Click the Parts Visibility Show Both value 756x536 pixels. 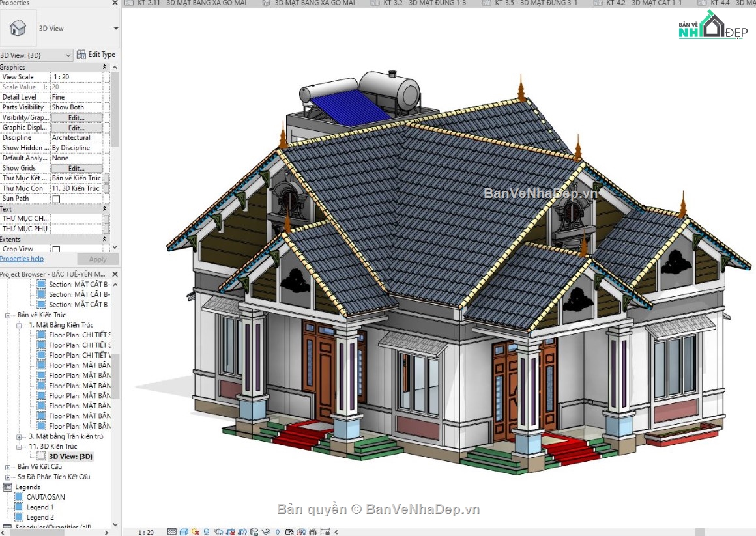point(77,107)
